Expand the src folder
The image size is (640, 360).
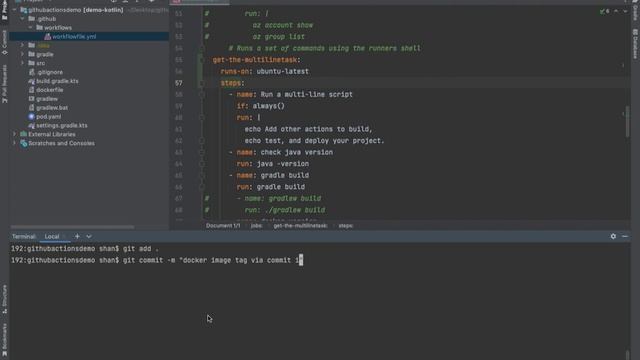click(22, 63)
